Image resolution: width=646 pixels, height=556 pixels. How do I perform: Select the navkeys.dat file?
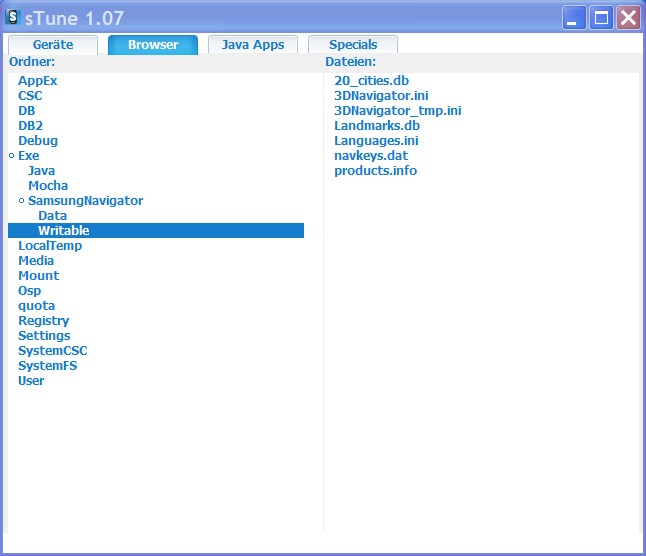point(371,156)
